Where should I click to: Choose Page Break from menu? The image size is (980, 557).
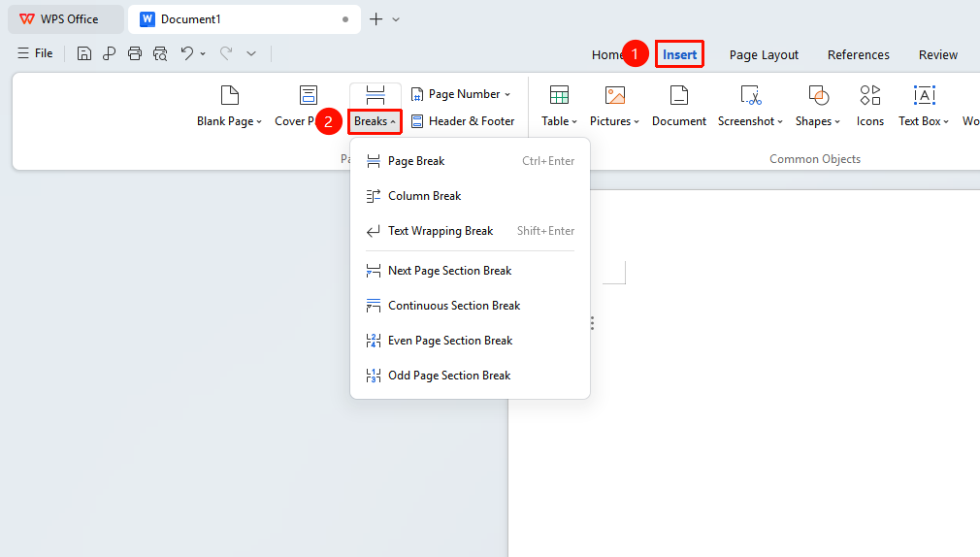(470, 161)
